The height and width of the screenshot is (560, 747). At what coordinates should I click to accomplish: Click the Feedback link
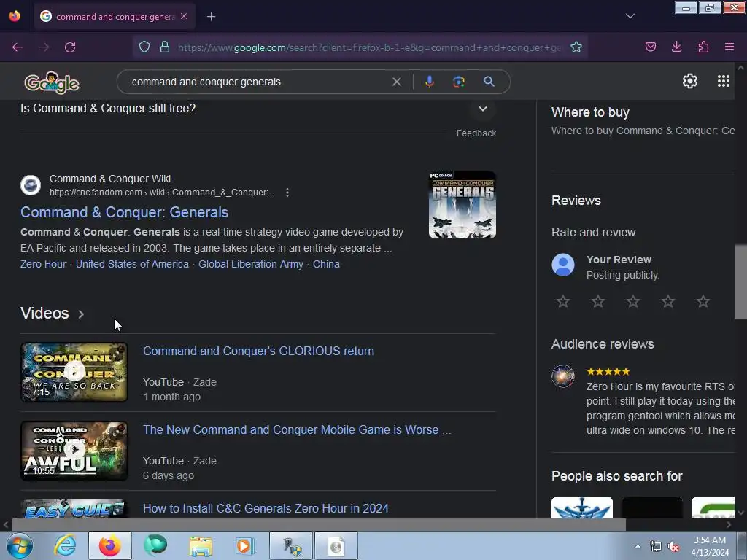tap(476, 133)
